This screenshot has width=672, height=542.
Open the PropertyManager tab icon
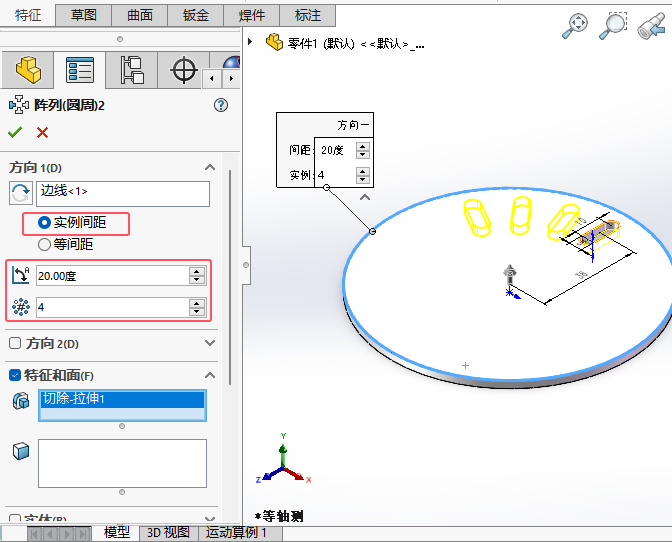point(80,70)
